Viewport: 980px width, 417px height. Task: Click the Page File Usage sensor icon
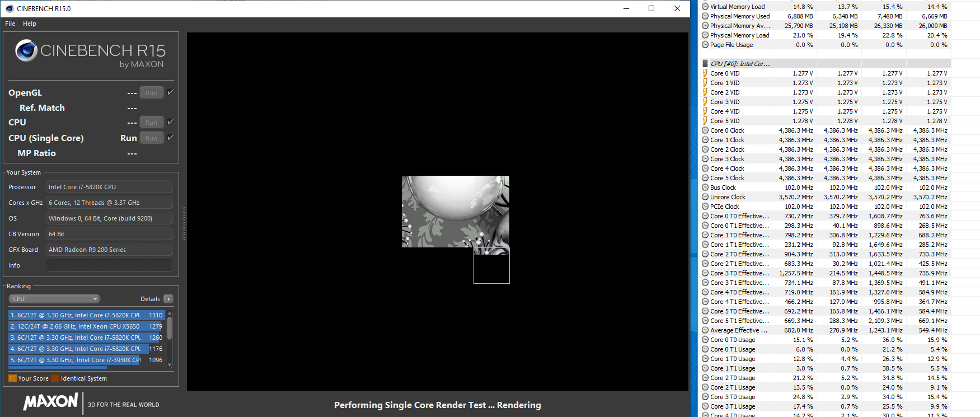pyautogui.click(x=705, y=45)
